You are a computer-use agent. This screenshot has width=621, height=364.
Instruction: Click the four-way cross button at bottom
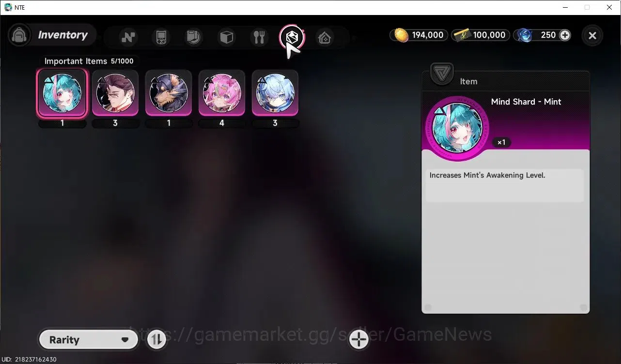click(x=358, y=340)
